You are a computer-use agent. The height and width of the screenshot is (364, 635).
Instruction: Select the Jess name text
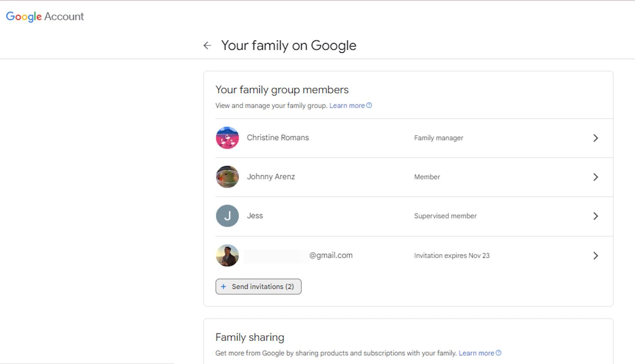[255, 216]
